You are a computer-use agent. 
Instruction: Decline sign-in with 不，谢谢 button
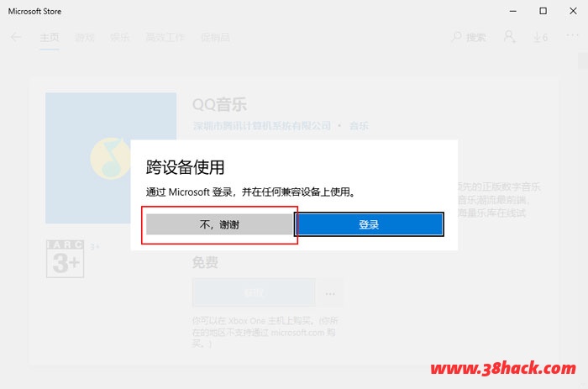click(218, 224)
